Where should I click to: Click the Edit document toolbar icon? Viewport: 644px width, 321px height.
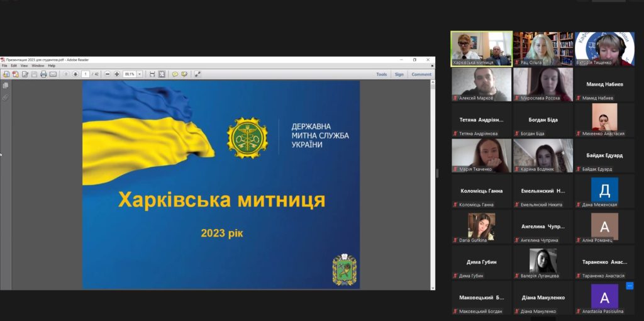click(x=25, y=74)
